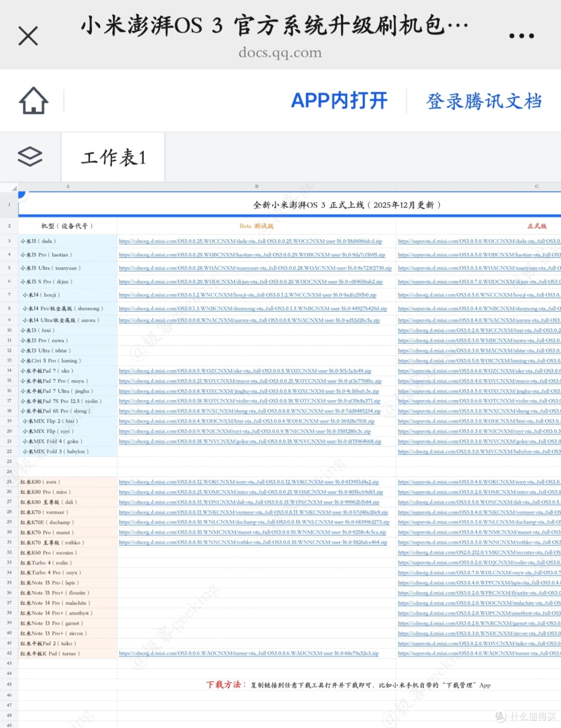561x728 pixels.
Task: Open the 红米平板K Pad (turner) Beta link
Action: tap(249, 654)
